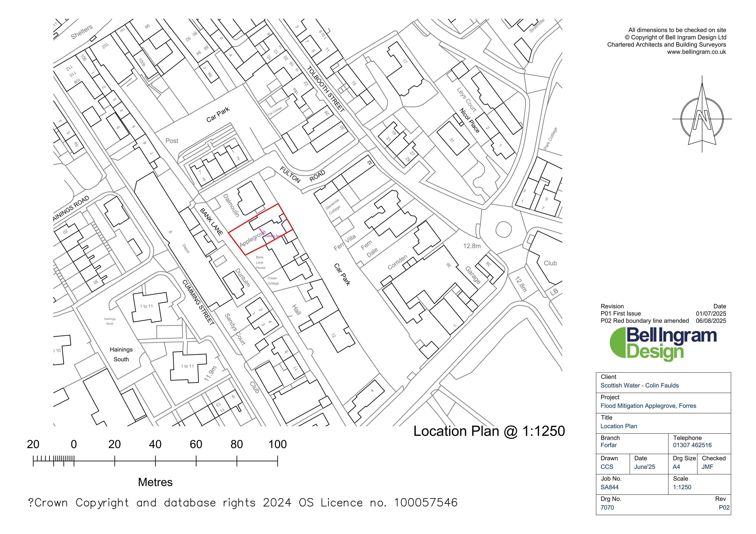Click the 'Corriden' property label
Viewport: 756px width, 534px height.
(397, 262)
